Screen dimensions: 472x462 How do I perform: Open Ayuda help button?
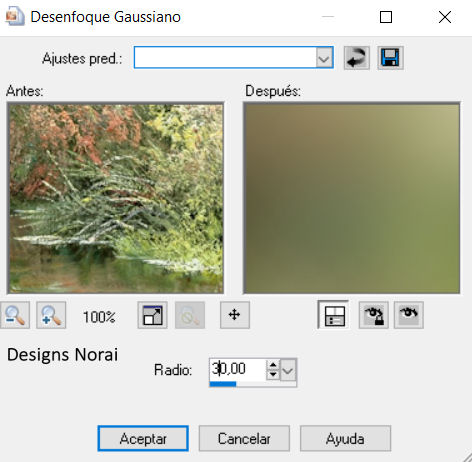(x=345, y=438)
